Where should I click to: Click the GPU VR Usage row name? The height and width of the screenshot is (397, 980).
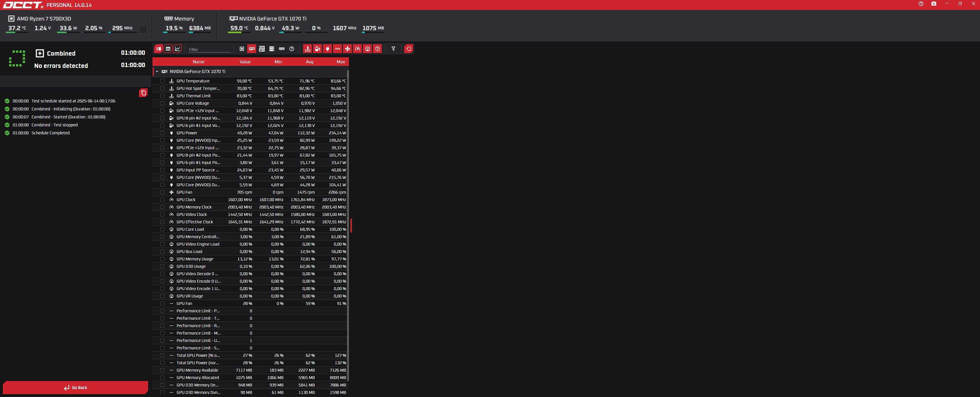click(189, 296)
